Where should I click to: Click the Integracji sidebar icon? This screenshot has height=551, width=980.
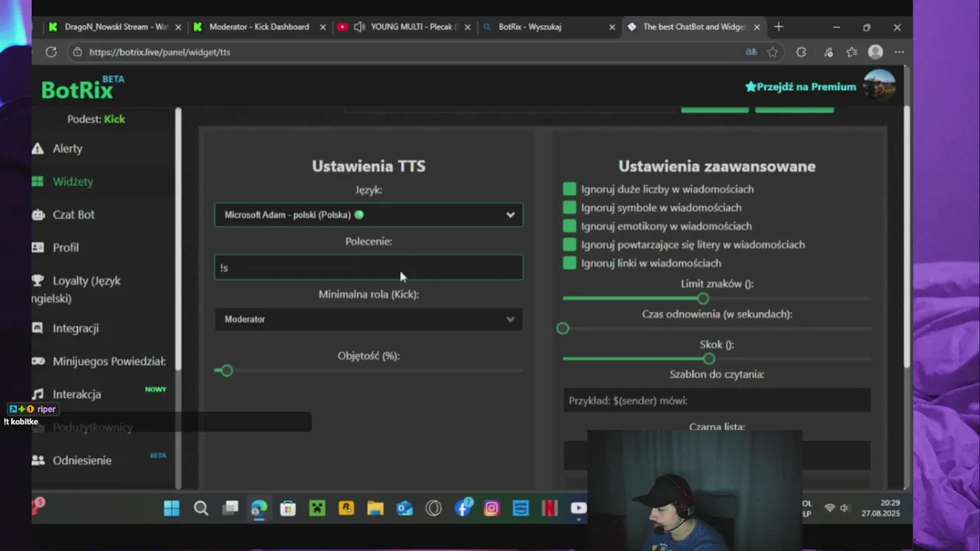click(38, 328)
